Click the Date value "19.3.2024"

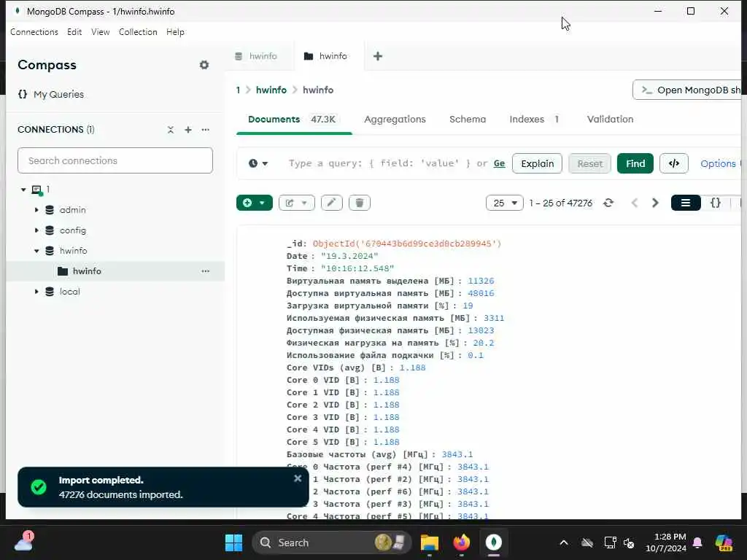(349, 256)
